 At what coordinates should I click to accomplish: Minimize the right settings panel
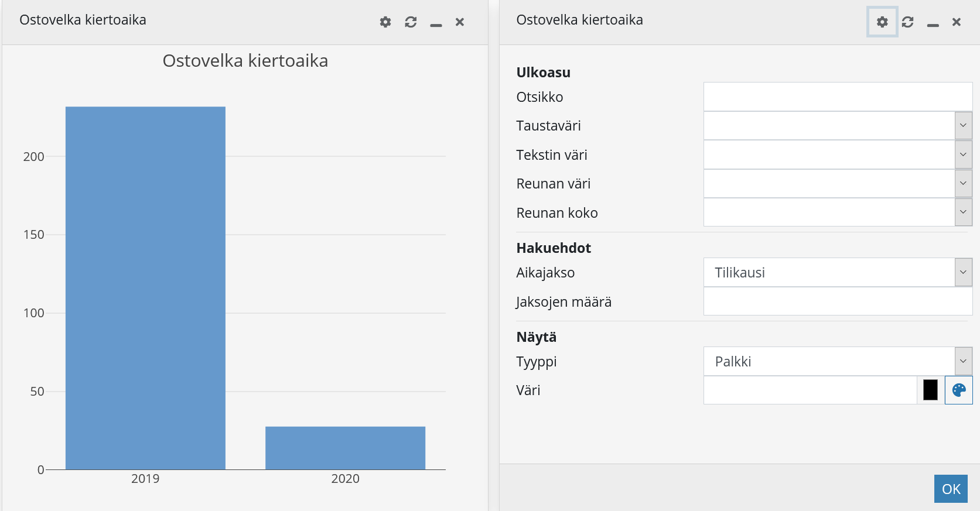point(933,23)
